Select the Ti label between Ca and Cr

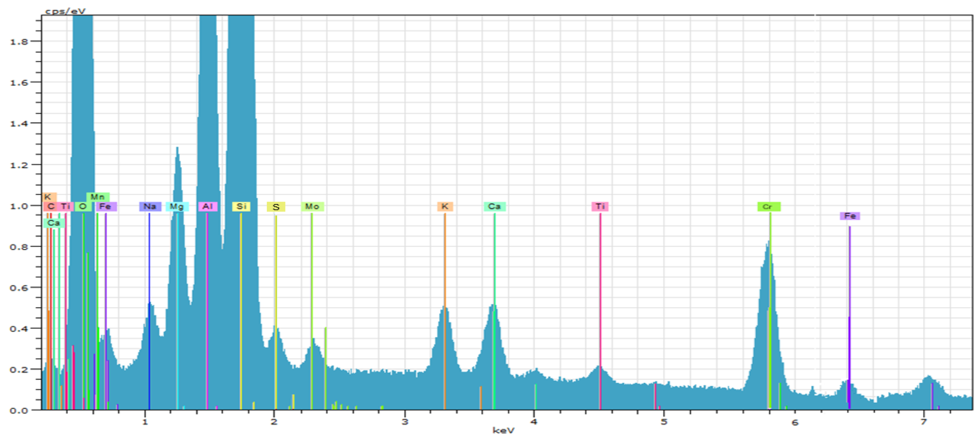[600, 206]
